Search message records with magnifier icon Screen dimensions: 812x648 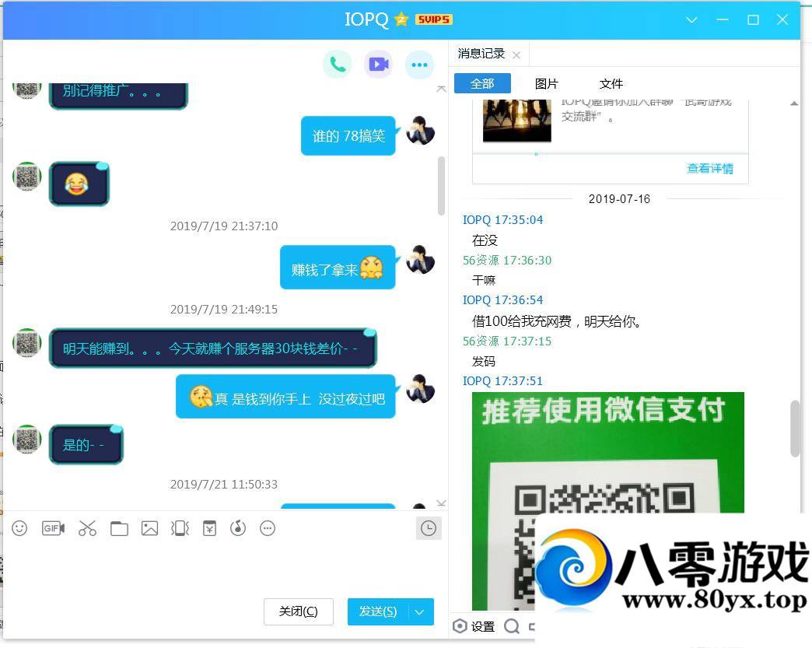pyautogui.click(x=512, y=626)
